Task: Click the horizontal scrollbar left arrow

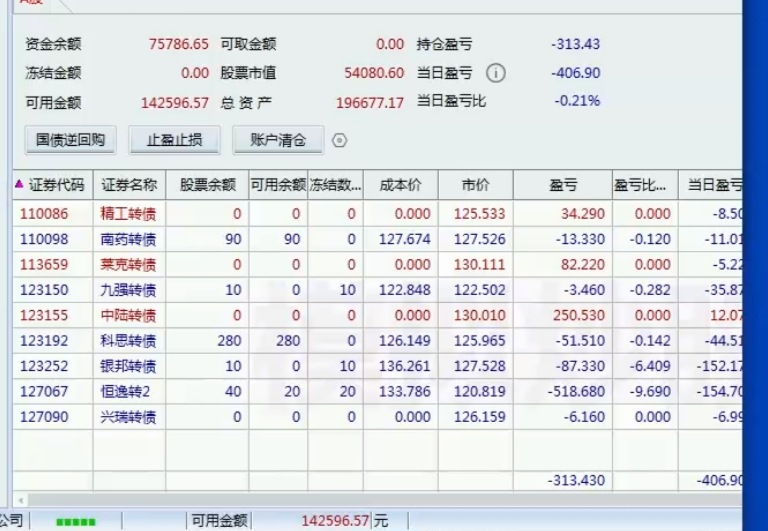Action: point(19,500)
